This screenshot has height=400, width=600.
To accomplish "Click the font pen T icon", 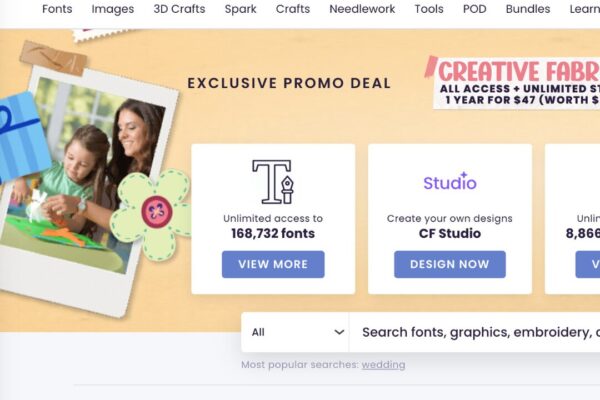I will pyautogui.click(x=273, y=182).
